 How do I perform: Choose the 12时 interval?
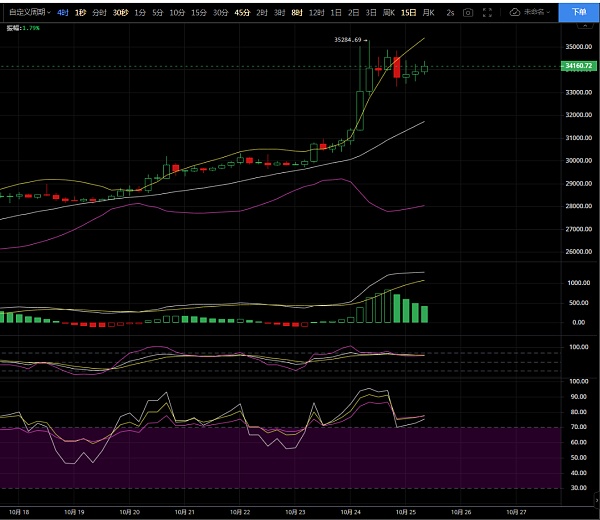316,12
